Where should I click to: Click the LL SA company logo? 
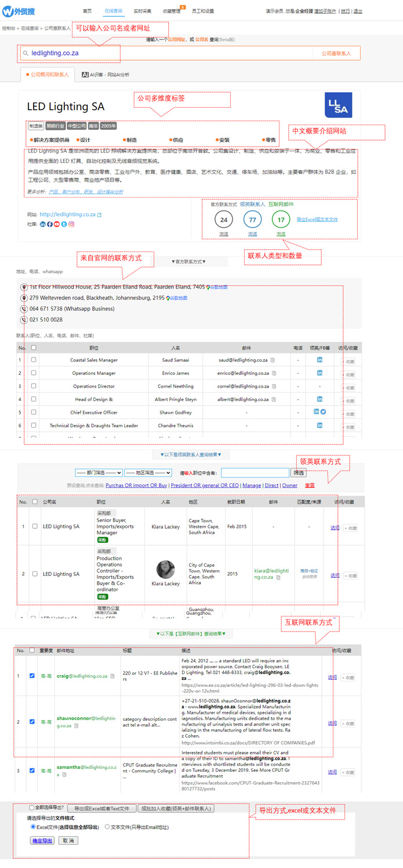click(338, 105)
